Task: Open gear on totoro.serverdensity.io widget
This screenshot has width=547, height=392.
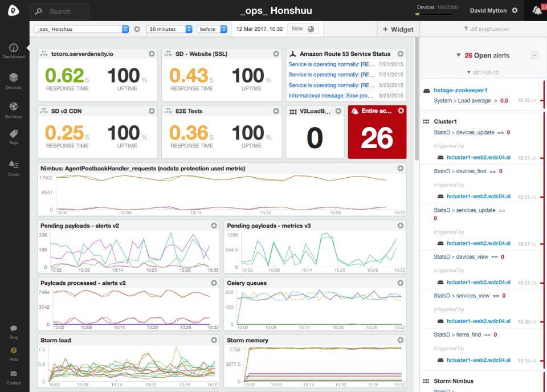Action: 152,54
